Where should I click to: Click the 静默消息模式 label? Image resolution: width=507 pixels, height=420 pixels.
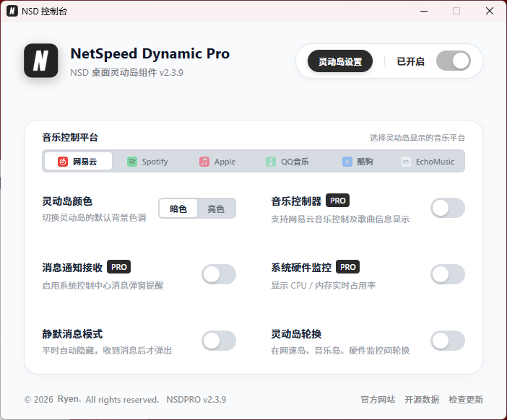tap(72, 333)
